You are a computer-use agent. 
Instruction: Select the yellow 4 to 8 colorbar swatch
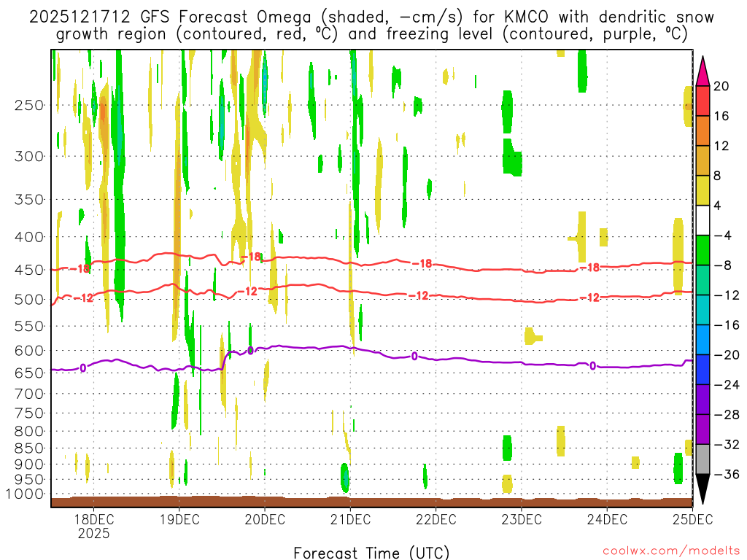tap(703, 191)
